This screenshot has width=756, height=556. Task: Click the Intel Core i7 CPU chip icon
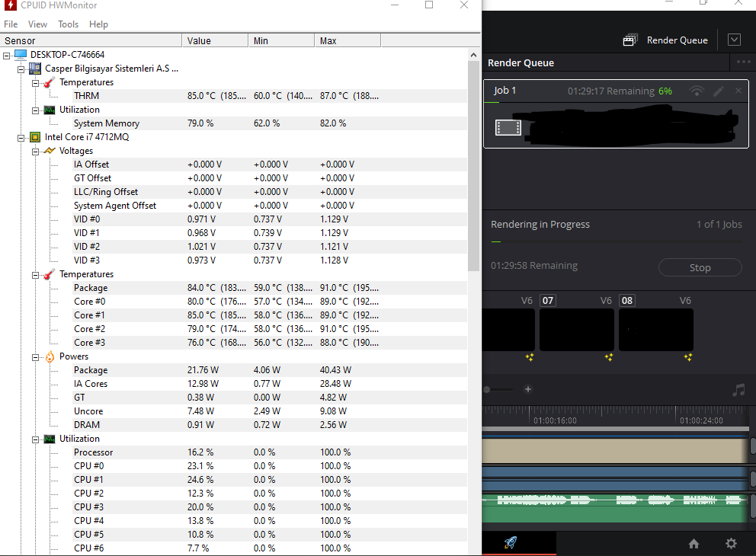[x=35, y=137]
